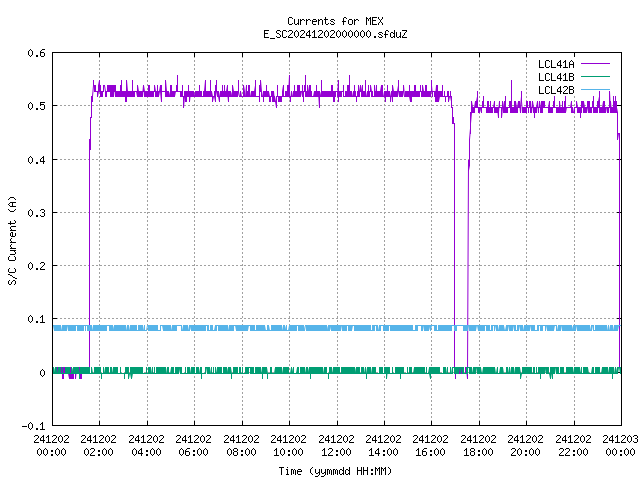Viewport: 640px width, 480px height.
Task: Click the 0.6 y-axis tick value
Action: coord(36,53)
